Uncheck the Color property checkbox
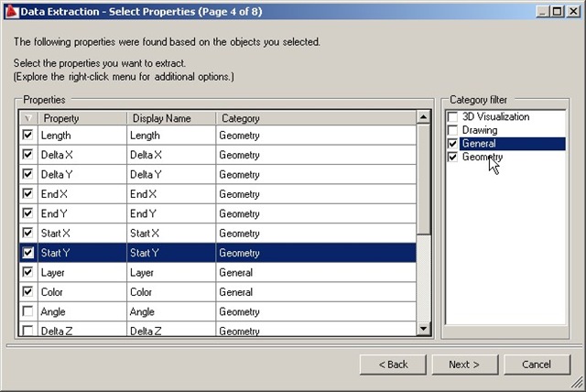The height and width of the screenshot is (392, 586). pos(27,291)
